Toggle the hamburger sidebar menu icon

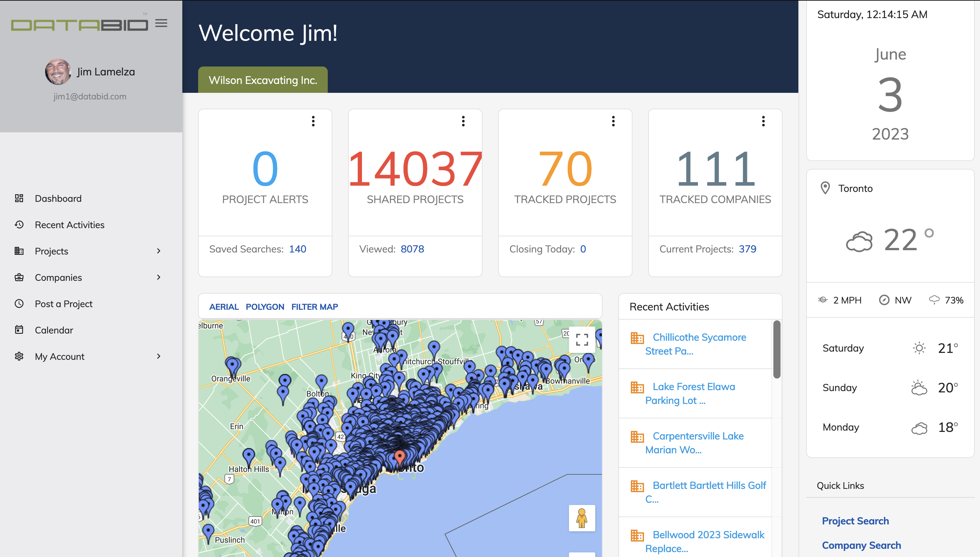161,23
